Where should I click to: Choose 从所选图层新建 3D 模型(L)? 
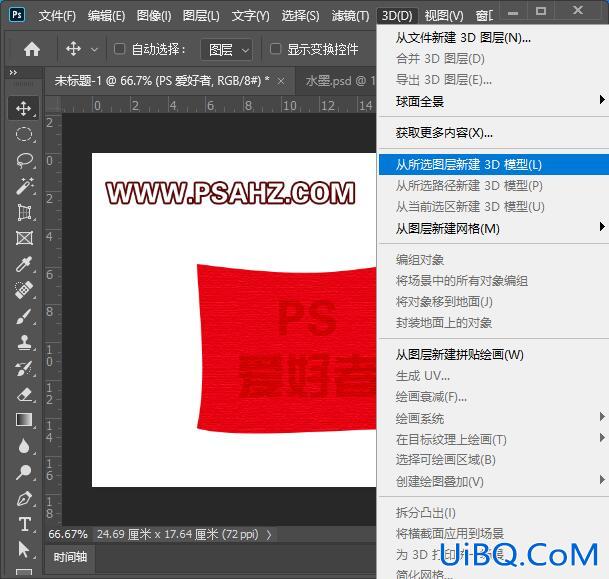pyautogui.click(x=494, y=165)
